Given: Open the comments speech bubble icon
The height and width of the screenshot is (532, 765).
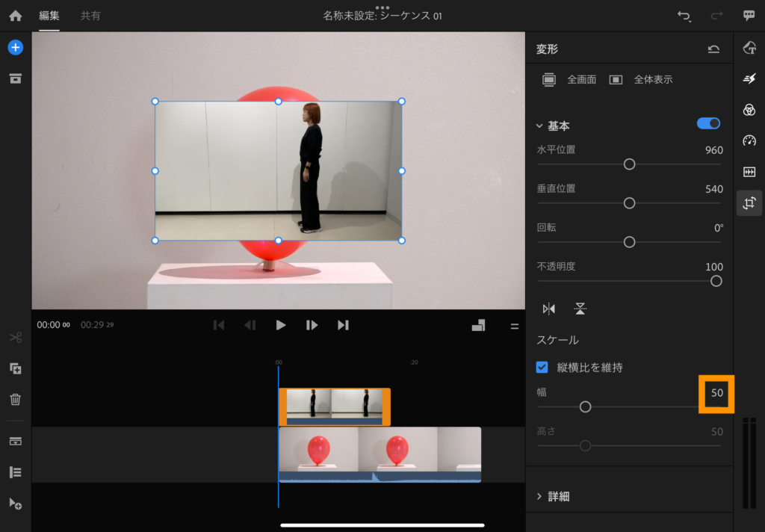Looking at the screenshot, I should click(749, 16).
